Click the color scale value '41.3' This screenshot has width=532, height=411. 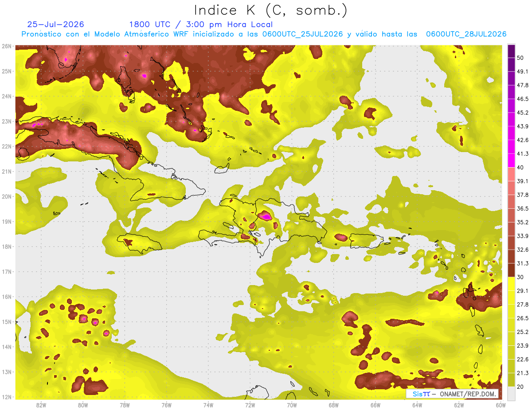tap(522, 154)
